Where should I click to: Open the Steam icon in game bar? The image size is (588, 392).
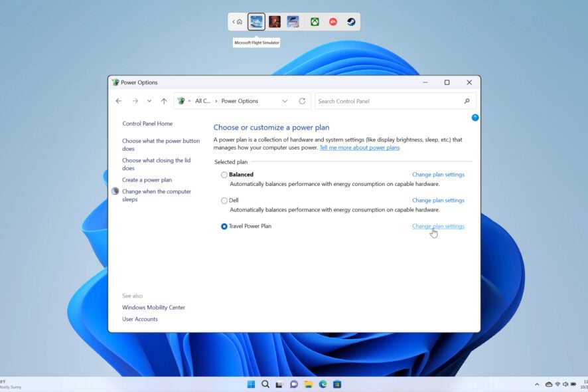[x=351, y=22]
